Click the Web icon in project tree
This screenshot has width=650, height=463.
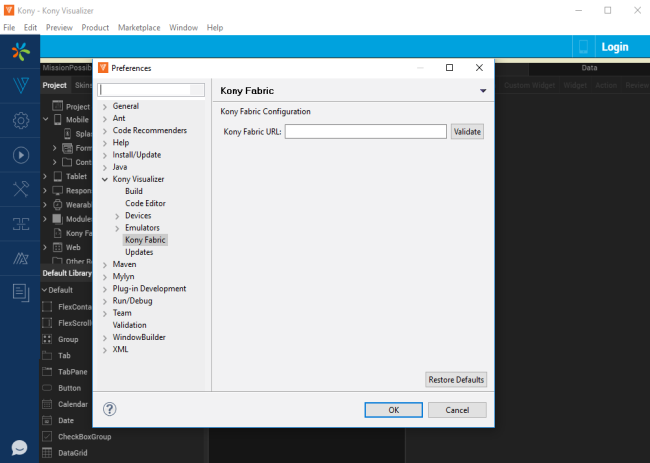click(x=58, y=247)
